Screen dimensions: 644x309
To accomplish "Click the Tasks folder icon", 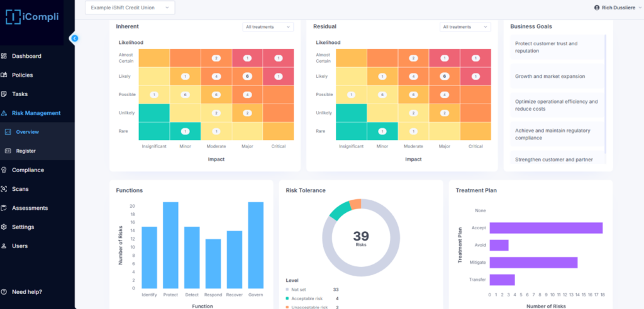I will [x=4, y=94].
